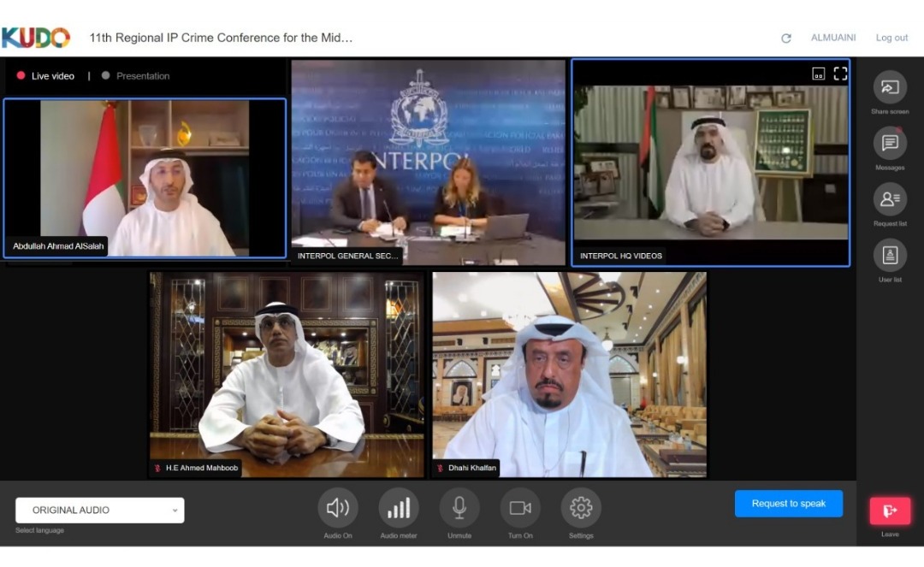Click the Abdullah Ahmad AlSalah name label
Viewport: 924px width, 567px height.
pyautogui.click(x=58, y=246)
